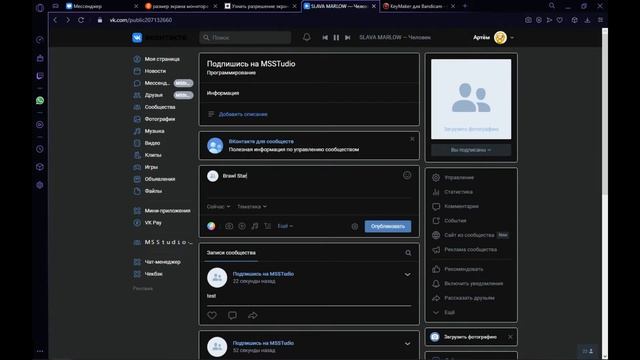Share the test post
The width and height of the screenshot is (640, 360).
point(253,316)
